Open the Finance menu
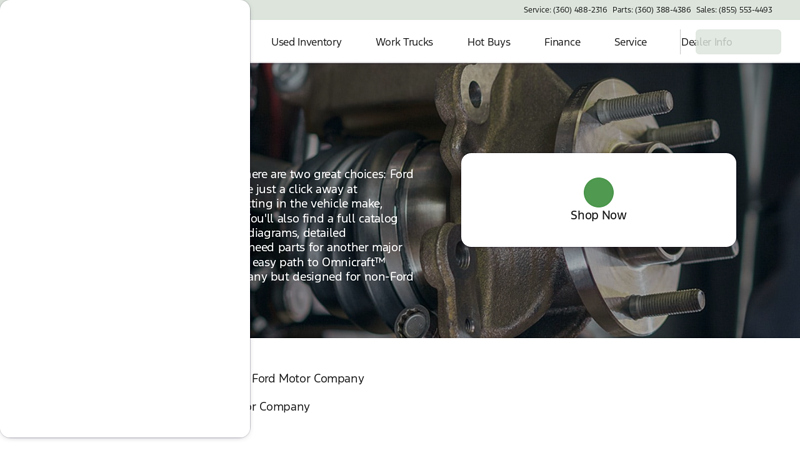800x450 pixels. coord(562,42)
